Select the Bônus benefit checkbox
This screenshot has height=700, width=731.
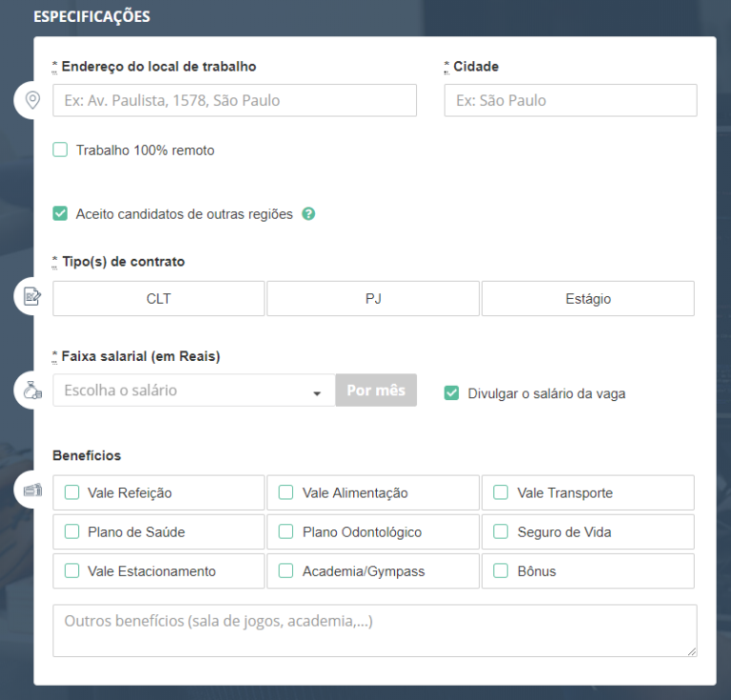pos(501,570)
